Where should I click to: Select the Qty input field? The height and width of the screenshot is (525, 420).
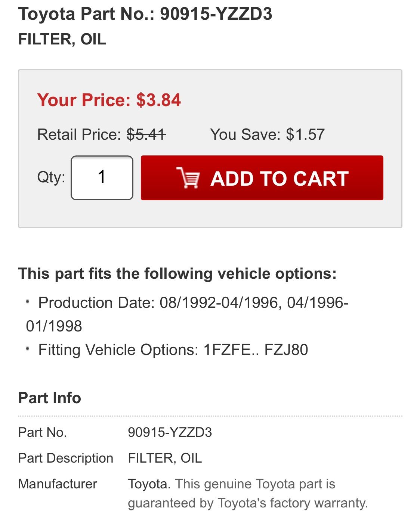102,178
